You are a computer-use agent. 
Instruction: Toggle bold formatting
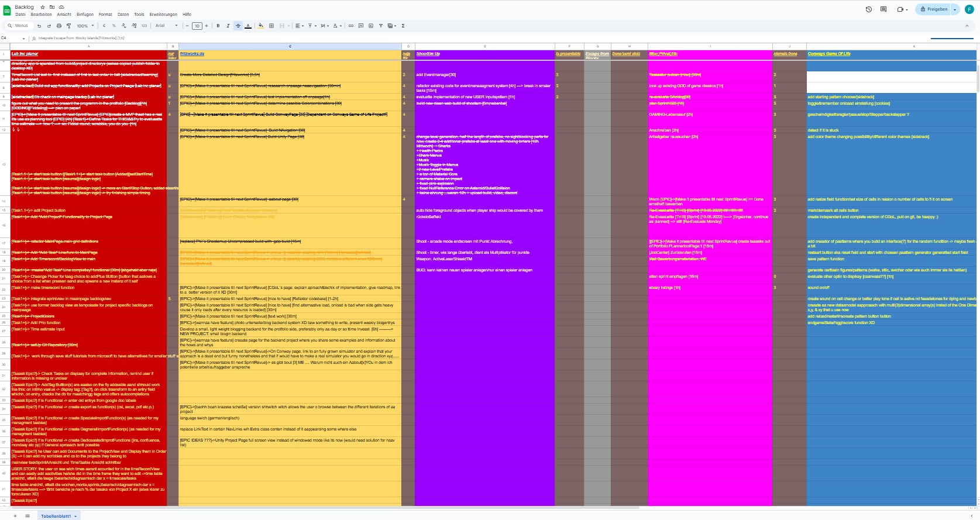tap(218, 26)
